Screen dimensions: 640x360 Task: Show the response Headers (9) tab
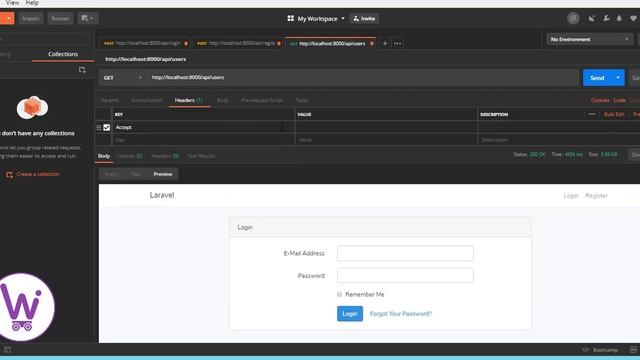(x=165, y=156)
